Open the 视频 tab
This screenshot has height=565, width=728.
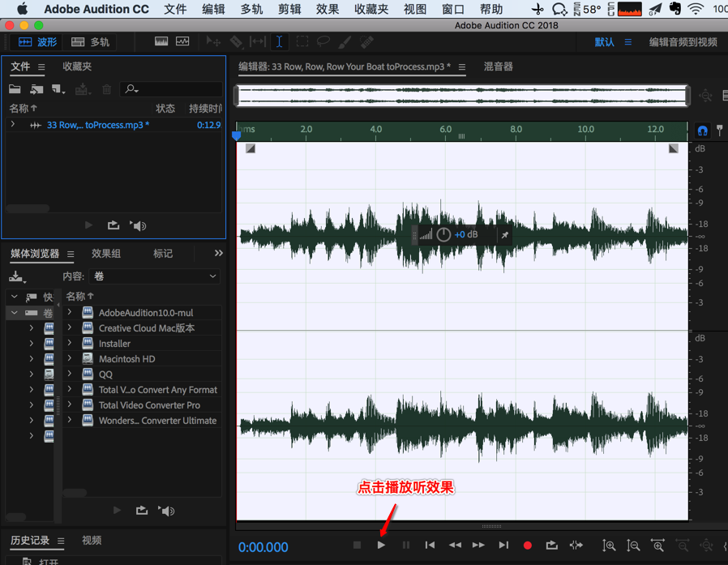coord(92,541)
